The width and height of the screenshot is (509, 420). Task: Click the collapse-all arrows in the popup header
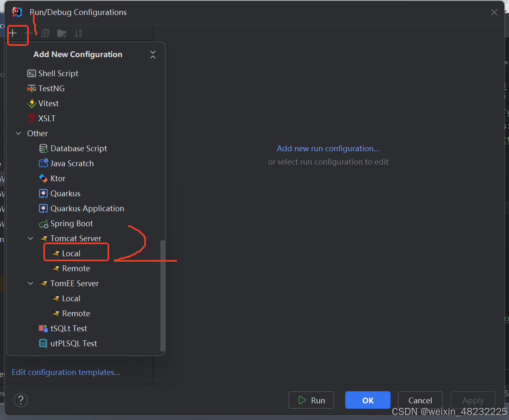point(153,54)
